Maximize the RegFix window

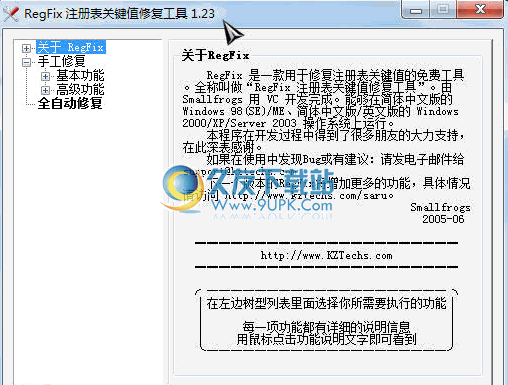[443, 10]
